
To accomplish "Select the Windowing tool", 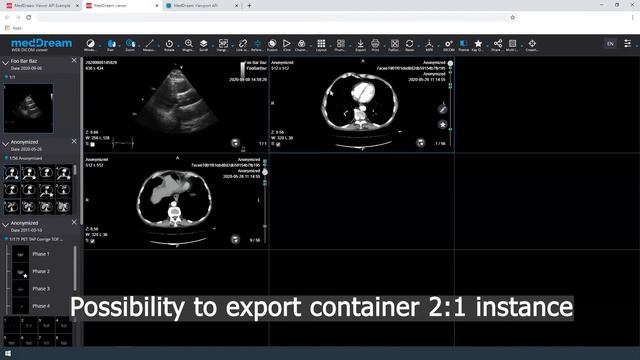I will (x=90, y=44).
